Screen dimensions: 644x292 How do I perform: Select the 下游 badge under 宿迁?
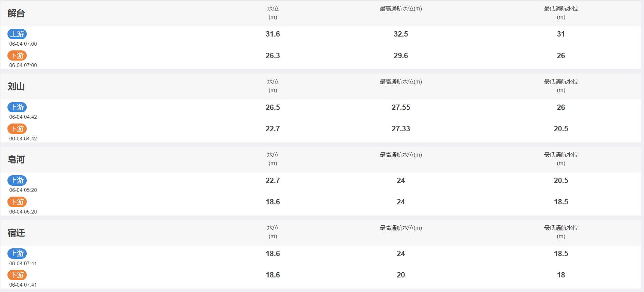click(17, 275)
